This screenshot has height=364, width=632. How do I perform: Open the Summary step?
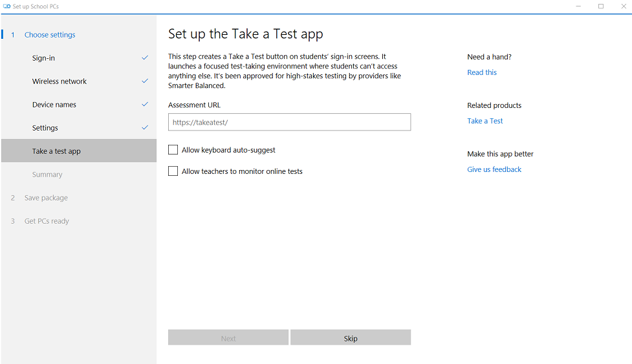79,175
